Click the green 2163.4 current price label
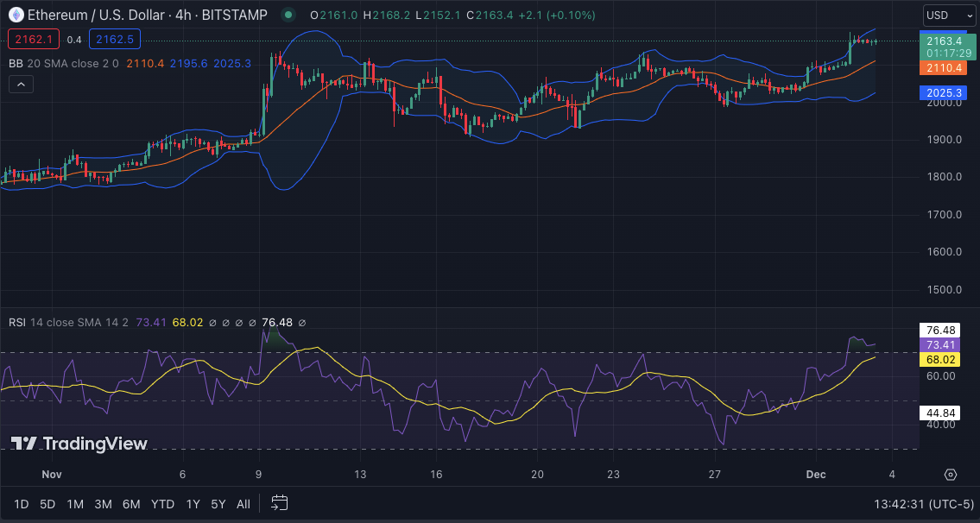 click(x=944, y=41)
